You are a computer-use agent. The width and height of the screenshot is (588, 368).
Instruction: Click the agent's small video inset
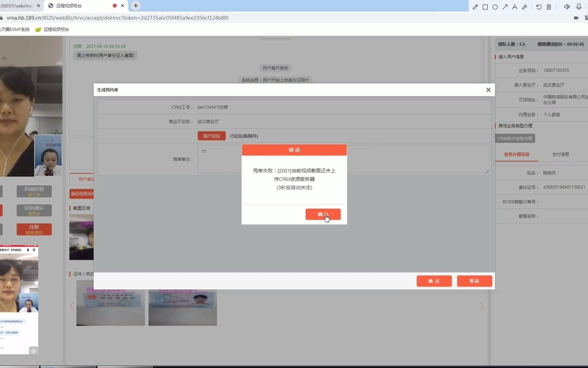48,155
